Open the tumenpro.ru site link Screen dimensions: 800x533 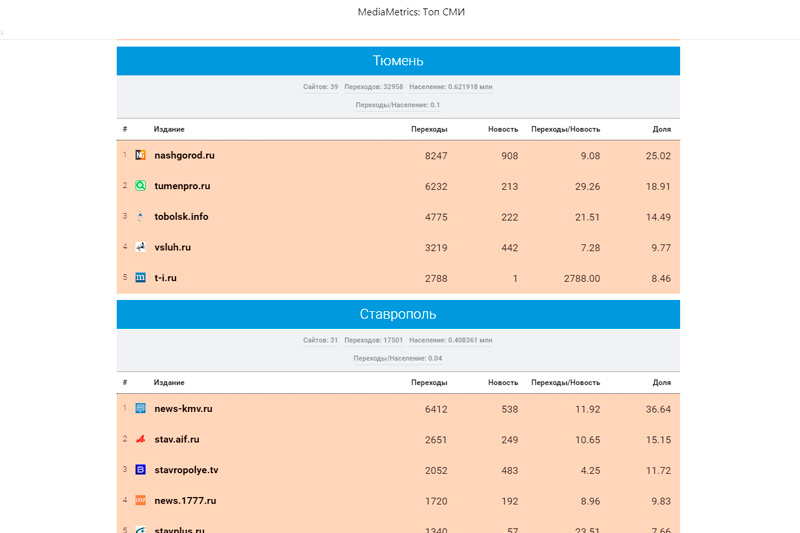click(x=182, y=186)
